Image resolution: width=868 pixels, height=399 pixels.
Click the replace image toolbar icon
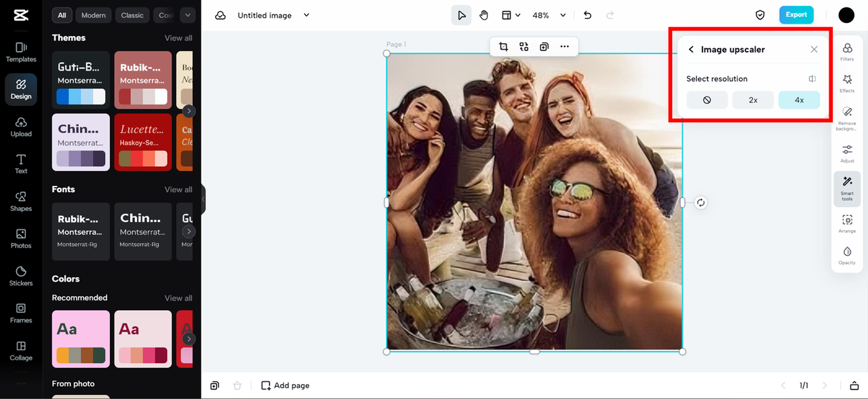click(x=524, y=47)
